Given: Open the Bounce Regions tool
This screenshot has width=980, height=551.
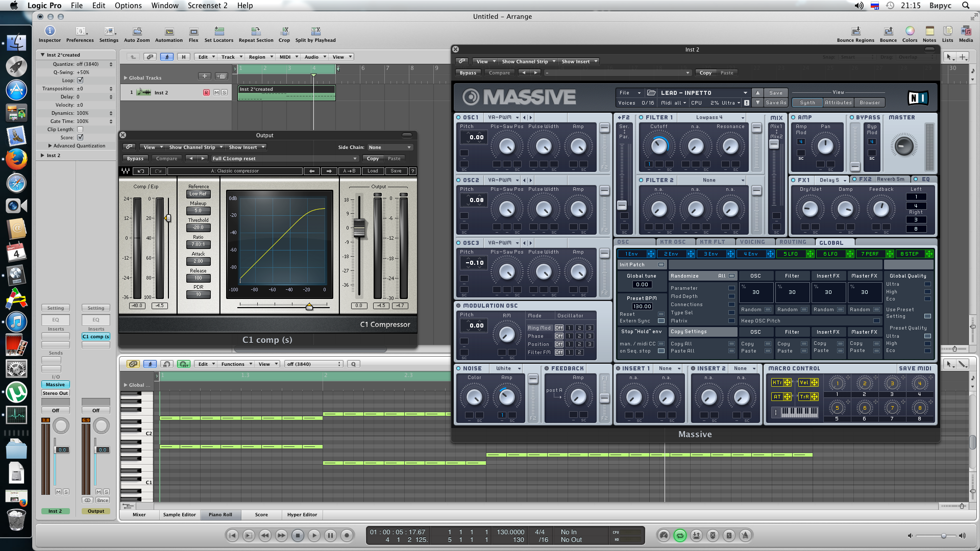Looking at the screenshot, I should [x=855, y=32].
